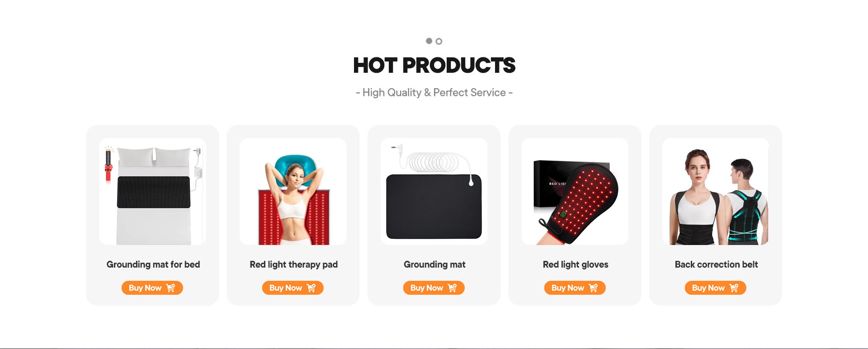Open Grounding mat for bed product image

tap(153, 192)
